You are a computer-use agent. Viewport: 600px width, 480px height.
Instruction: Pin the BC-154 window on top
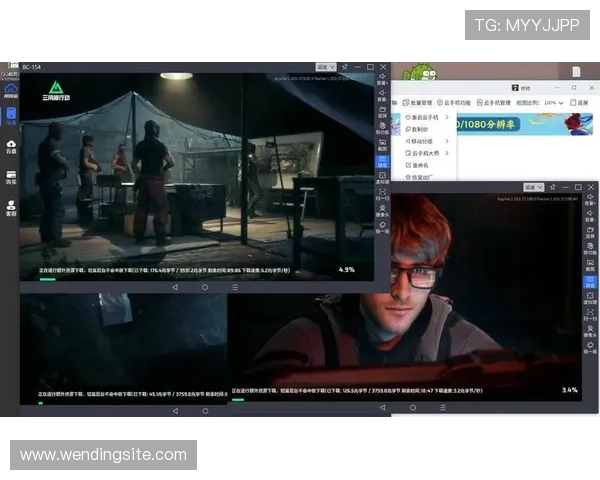click(344, 66)
